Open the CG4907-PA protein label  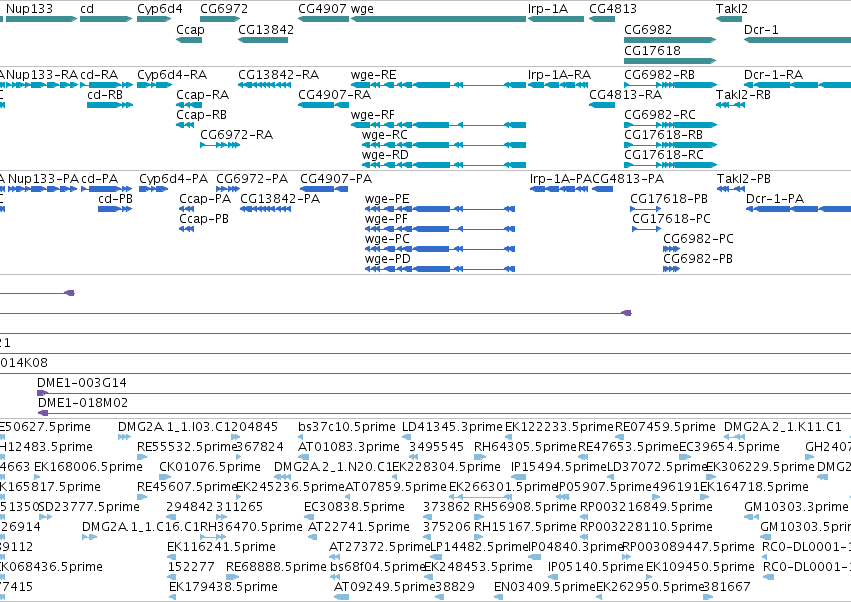coord(335,179)
